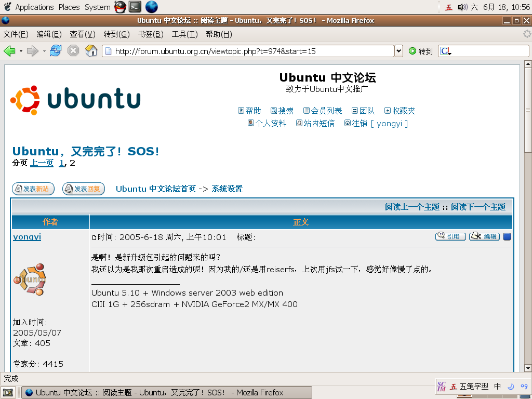The height and width of the screenshot is (399, 532).
Task: Click the 注销 [ yongyi ] logout link
Action: click(x=376, y=123)
